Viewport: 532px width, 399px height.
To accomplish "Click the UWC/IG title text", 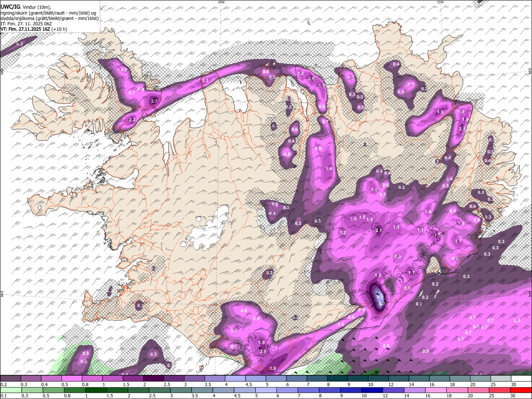I will (x=10, y=7).
